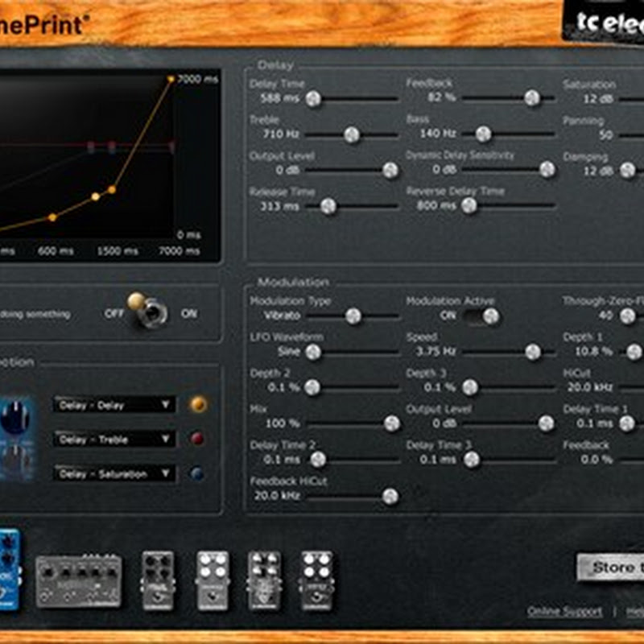Click the Saturation 12 dB value
The height and width of the screenshot is (644, 644).
pyautogui.click(x=598, y=99)
